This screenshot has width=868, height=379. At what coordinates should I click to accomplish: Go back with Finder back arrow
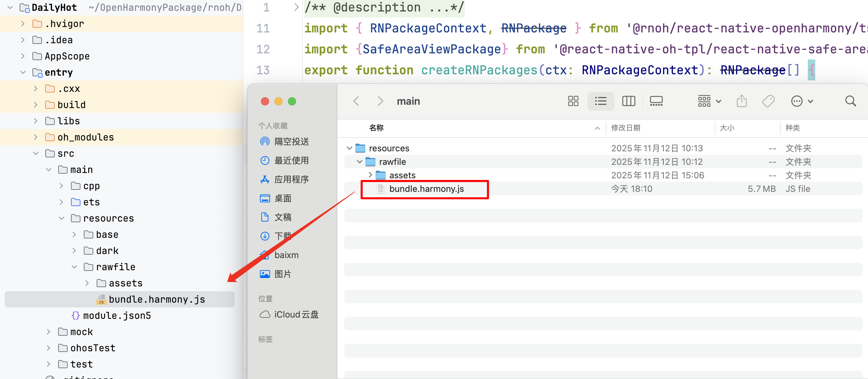[x=356, y=101]
